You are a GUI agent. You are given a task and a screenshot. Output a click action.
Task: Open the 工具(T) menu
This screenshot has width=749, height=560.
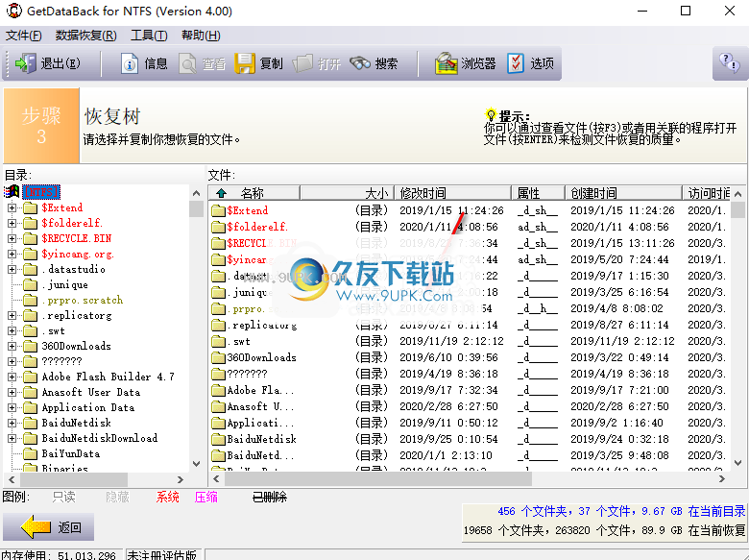coord(149,36)
